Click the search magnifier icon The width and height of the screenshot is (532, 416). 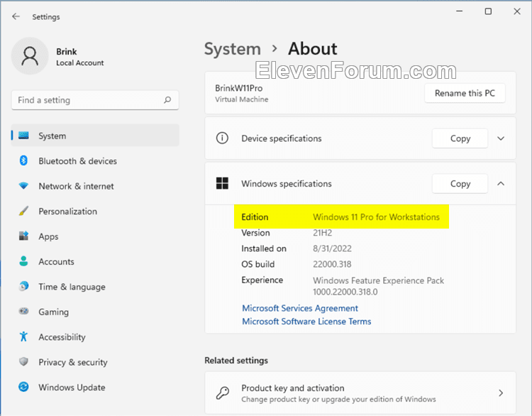(x=167, y=100)
